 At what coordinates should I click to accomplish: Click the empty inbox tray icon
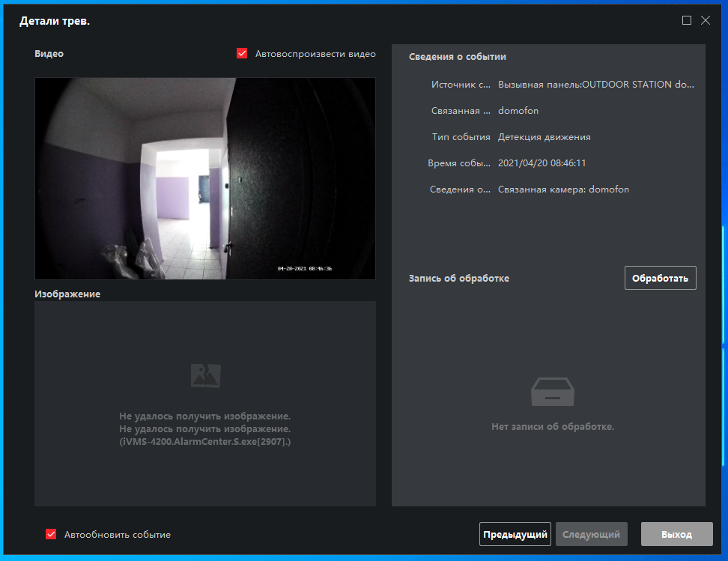[x=552, y=392]
